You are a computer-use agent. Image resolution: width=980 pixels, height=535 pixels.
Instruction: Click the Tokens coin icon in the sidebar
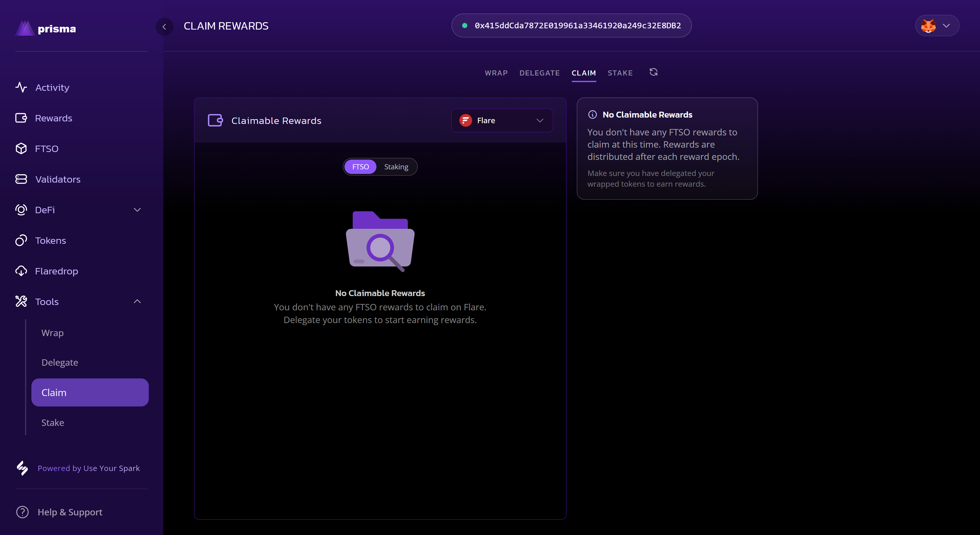tap(21, 240)
